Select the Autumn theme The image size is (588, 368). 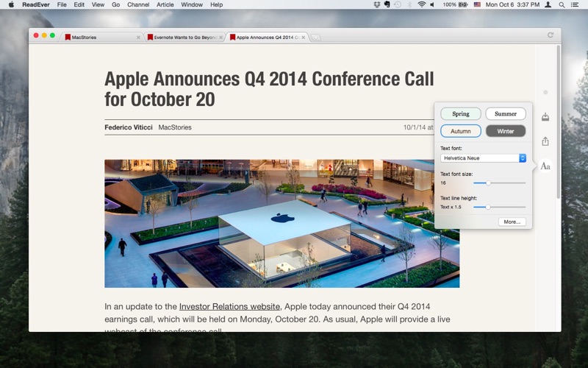(461, 131)
